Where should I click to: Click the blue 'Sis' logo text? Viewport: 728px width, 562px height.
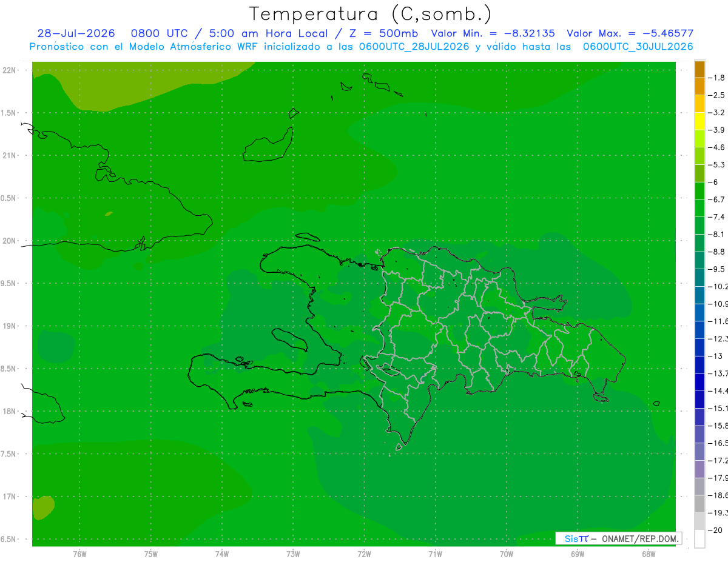click(x=572, y=538)
